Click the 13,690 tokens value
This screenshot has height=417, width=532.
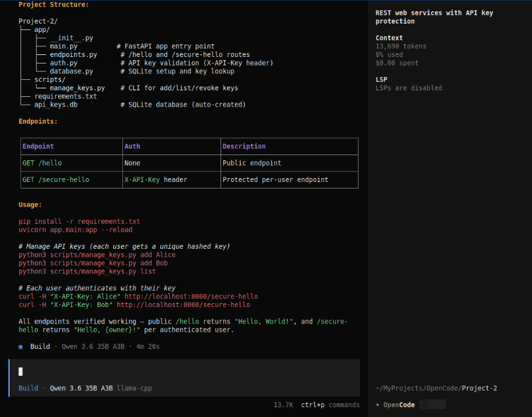tap(400, 46)
